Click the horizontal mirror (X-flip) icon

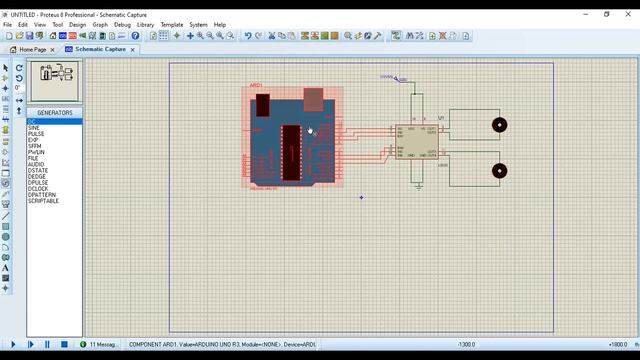19,100
